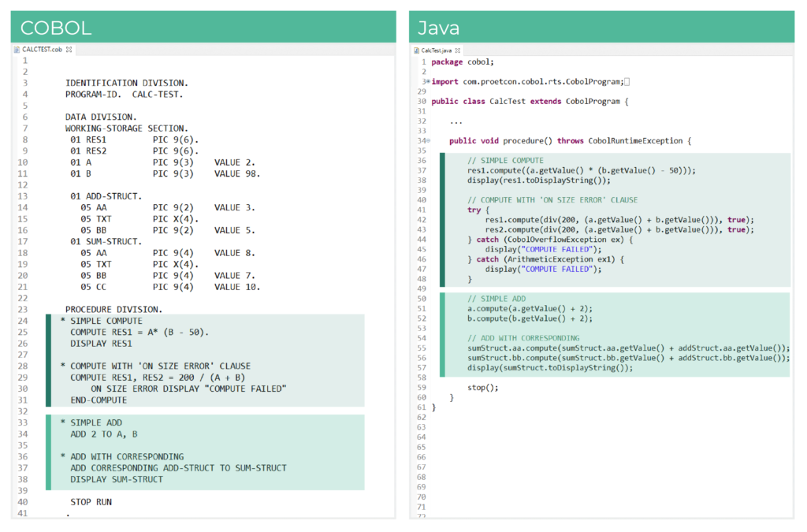
Task: Switch to the CalcTest.java editor tab
Action: pyautogui.click(x=438, y=48)
